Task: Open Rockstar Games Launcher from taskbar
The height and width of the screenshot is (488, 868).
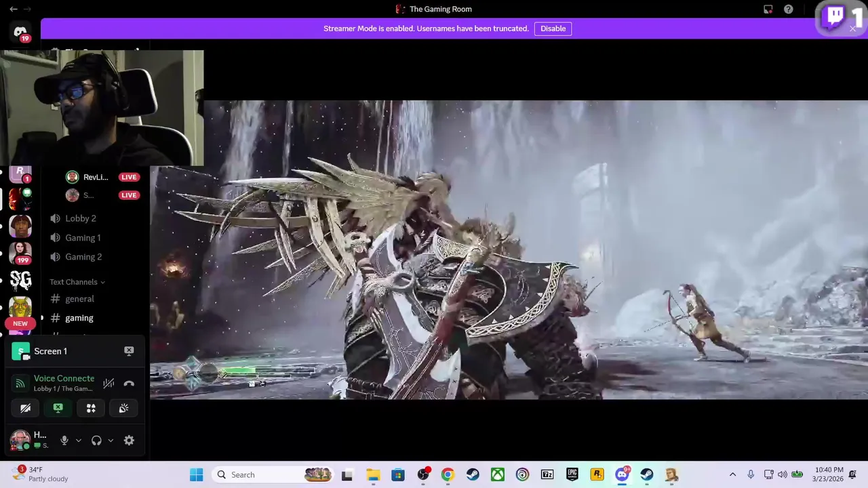Action: click(597, 474)
